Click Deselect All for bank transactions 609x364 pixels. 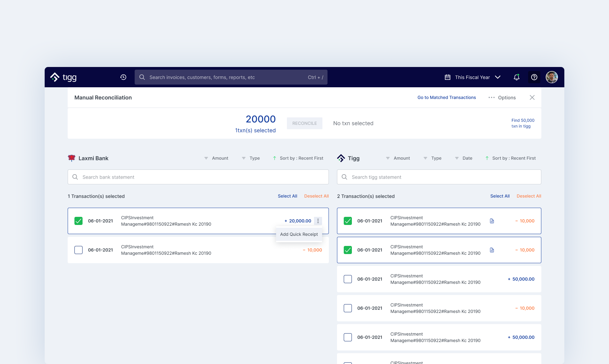click(316, 196)
